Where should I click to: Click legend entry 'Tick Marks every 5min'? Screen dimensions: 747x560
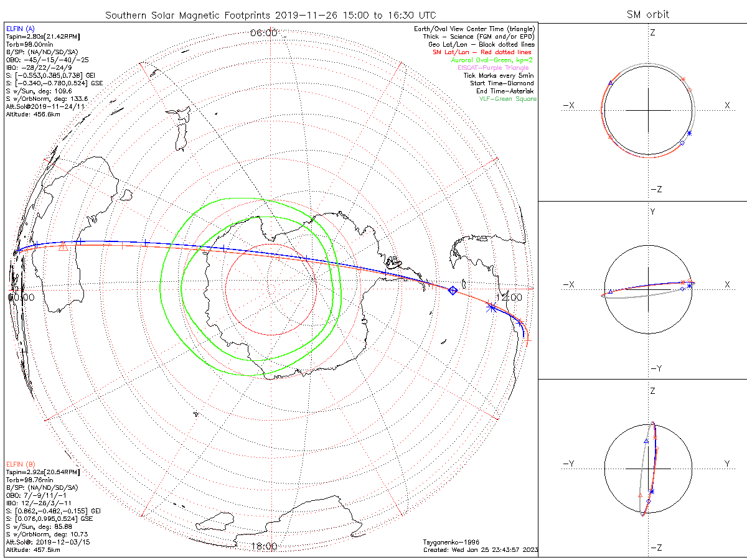(x=500, y=75)
